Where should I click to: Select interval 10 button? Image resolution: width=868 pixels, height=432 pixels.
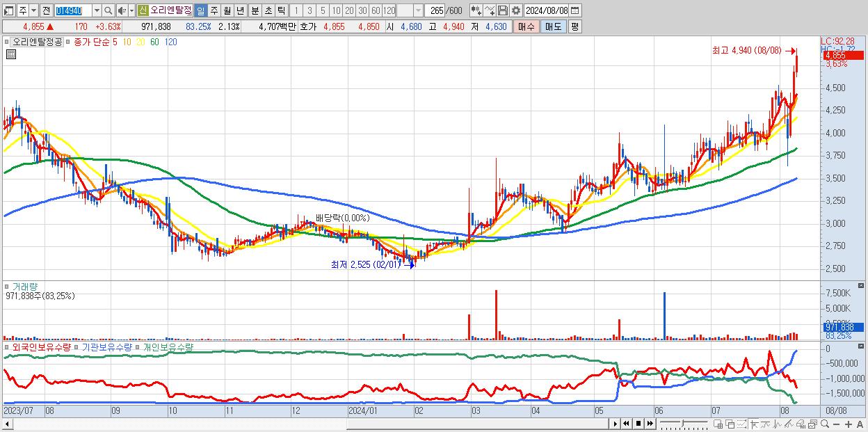(336, 10)
